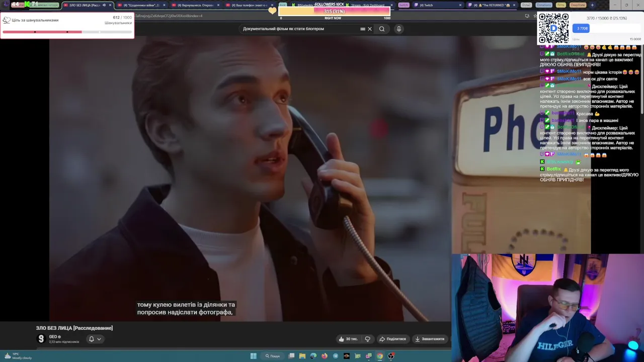This screenshot has height=362, width=644.
Task: Dislike the video
Action: coord(367,339)
